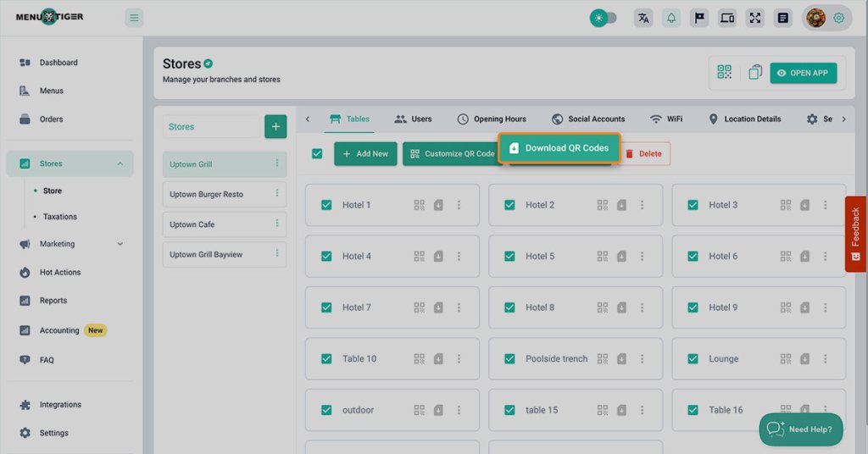Click the Stores search input field
This screenshot has height=454, width=868.
click(x=211, y=127)
